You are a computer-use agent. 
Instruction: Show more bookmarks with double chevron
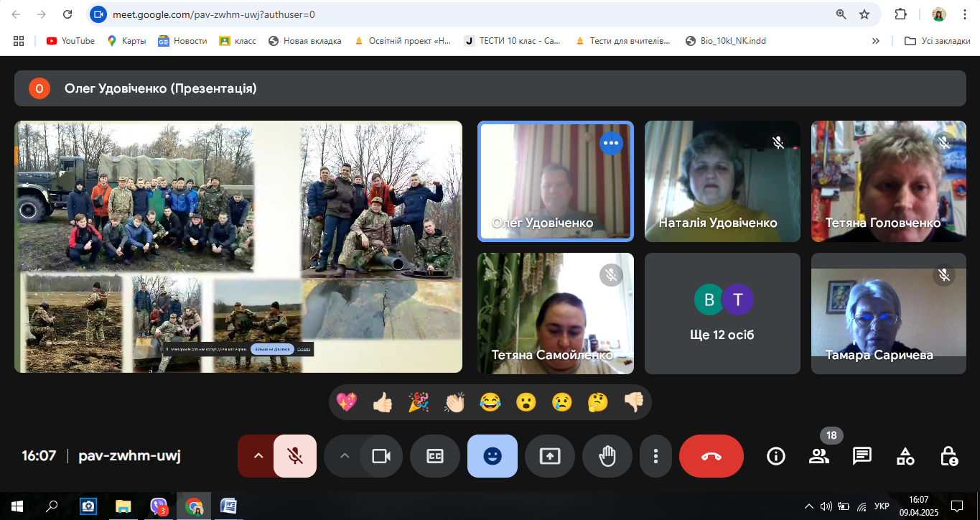point(876,41)
